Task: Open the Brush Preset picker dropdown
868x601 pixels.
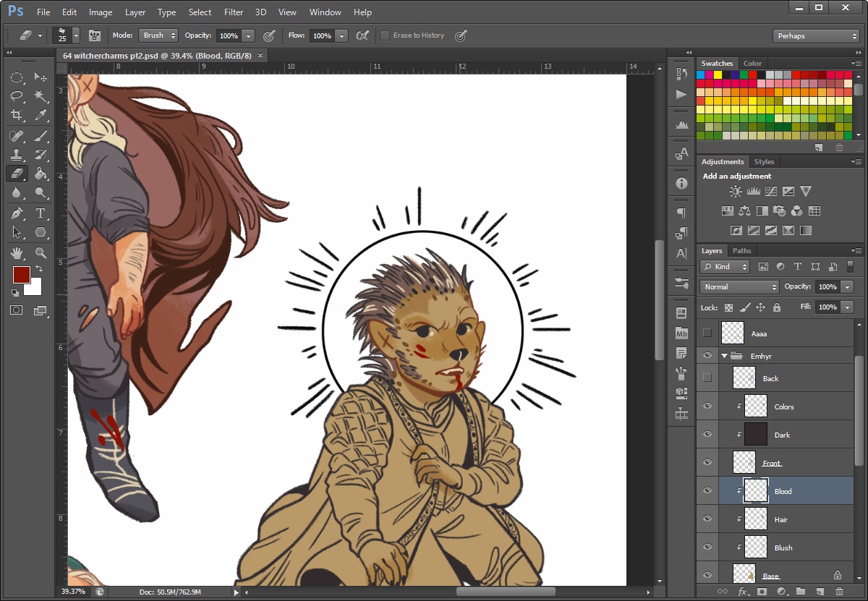Action: (x=76, y=35)
